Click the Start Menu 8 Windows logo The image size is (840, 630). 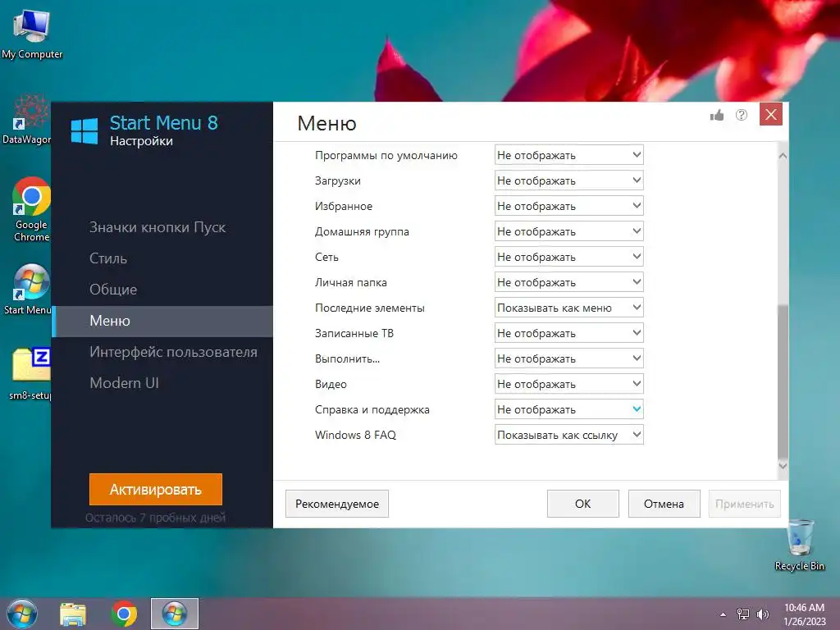tap(84, 130)
